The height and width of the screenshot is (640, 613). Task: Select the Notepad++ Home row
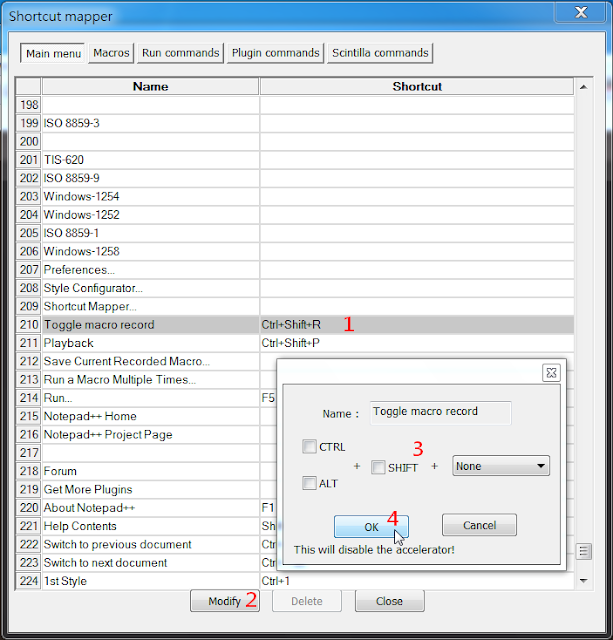click(146, 416)
